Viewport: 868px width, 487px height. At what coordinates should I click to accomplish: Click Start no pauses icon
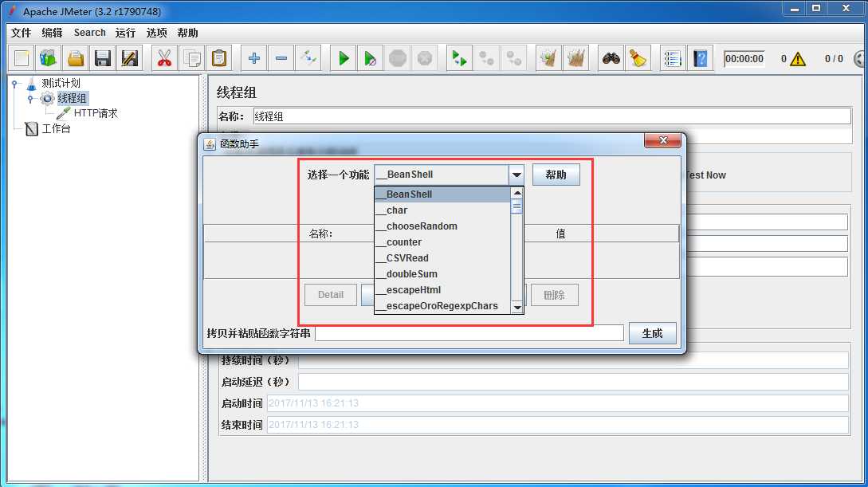[371, 58]
